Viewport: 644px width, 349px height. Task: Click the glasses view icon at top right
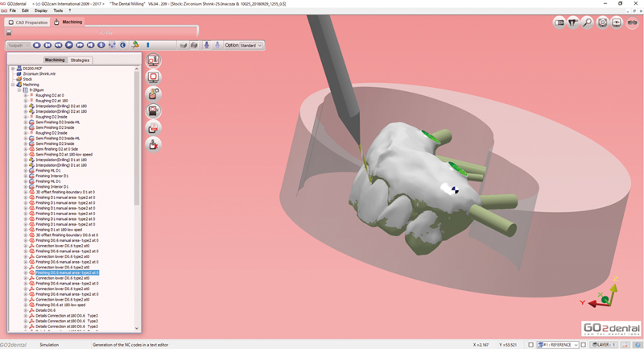point(632,23)
